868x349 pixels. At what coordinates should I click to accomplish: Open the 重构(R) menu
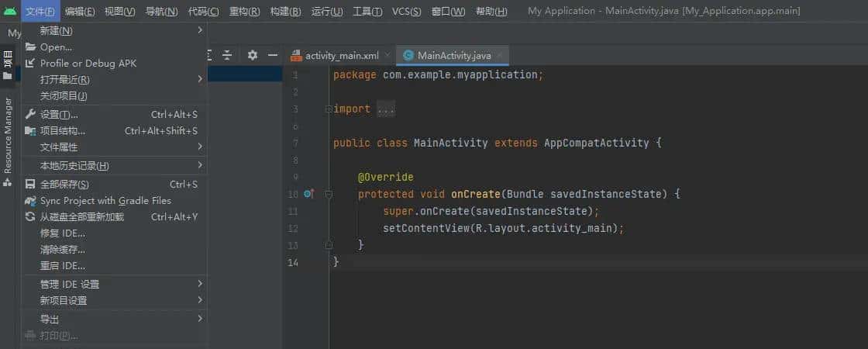pyautogui.click(x=244, y=11)
